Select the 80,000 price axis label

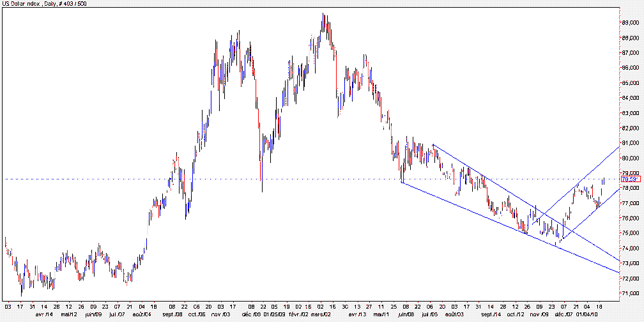pos(631,158)
